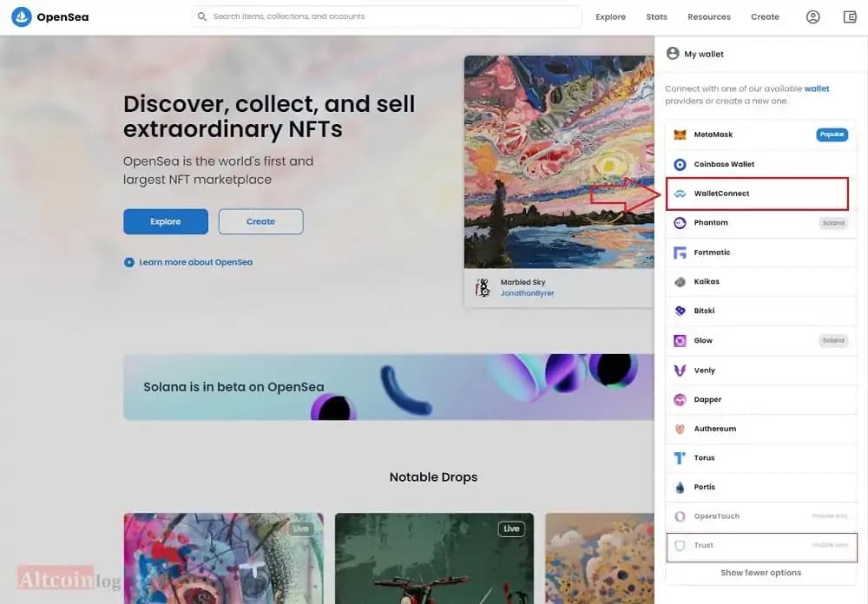Click the Bitski logo icon
Image resolution: width=868 pixels, height=604 pixels.
[680, 312]
